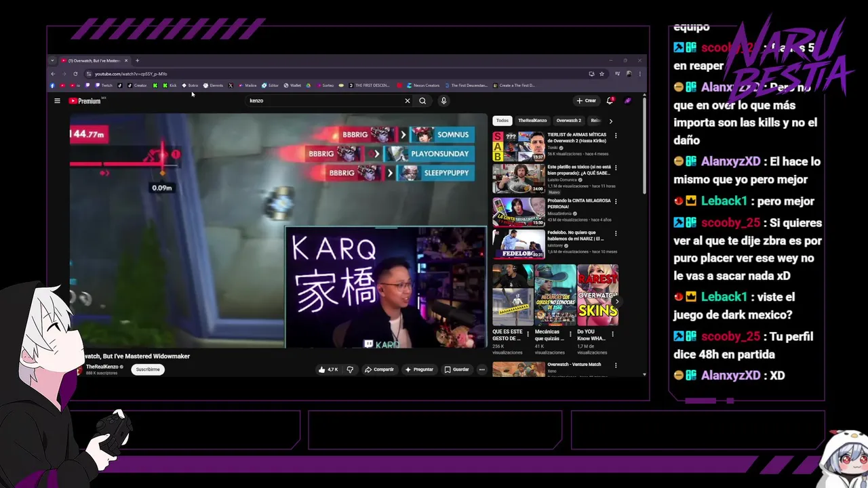Open a new browser tab
Image resolution: width=868 pixels, height=488 pixels.
point(137,60)
